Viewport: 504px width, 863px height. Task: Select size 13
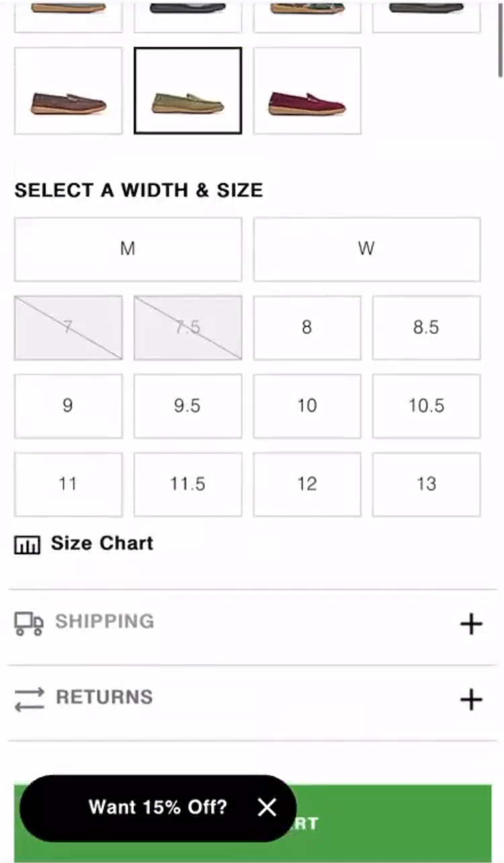[426, 484]
